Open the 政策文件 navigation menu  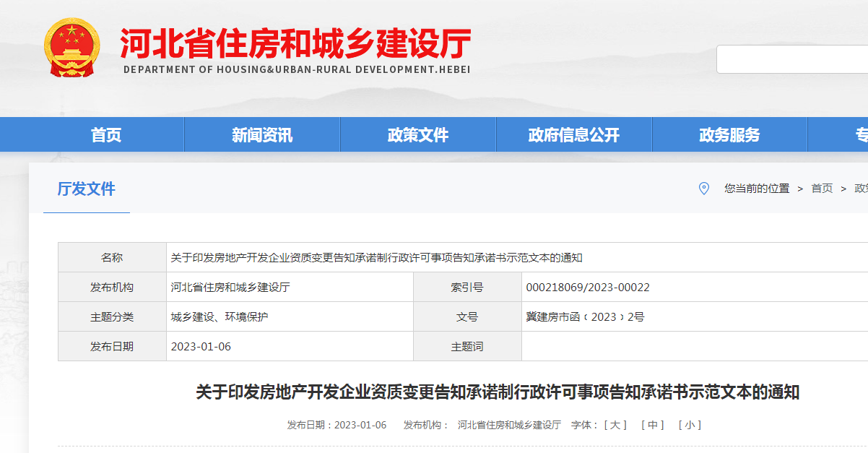pyautogui.click(x=418, y=135)
